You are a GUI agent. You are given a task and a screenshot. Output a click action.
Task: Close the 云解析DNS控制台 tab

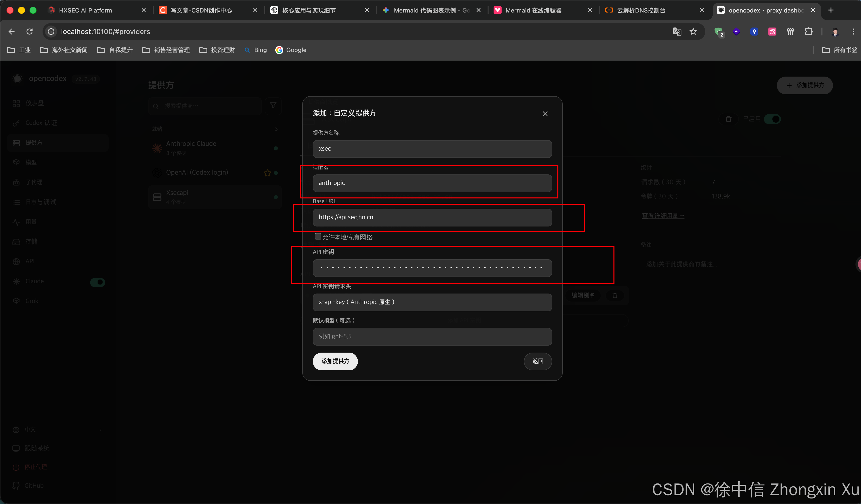tap(702, 10)
